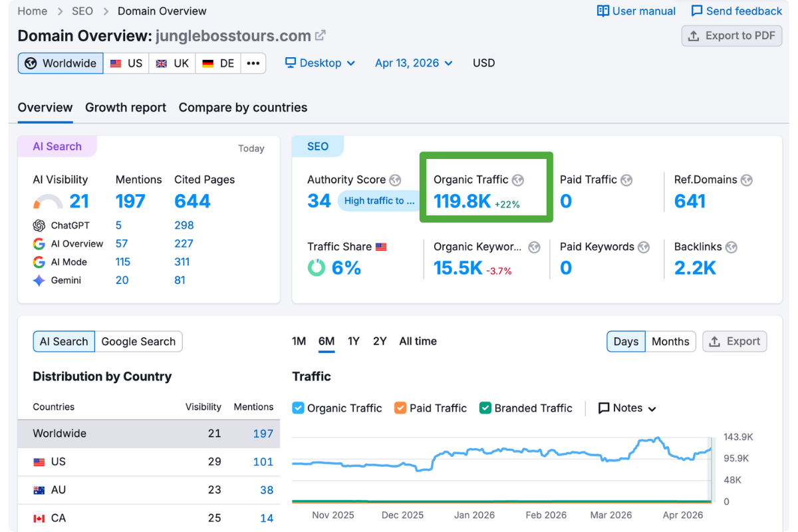Switch the chart view to Months
Screen dimensions: 798x532
coord(670,341)
